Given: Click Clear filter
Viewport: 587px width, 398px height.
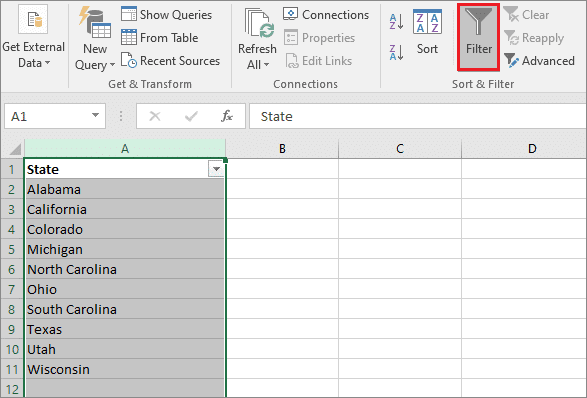Looking at the screenshot, I should pos(526,15).
